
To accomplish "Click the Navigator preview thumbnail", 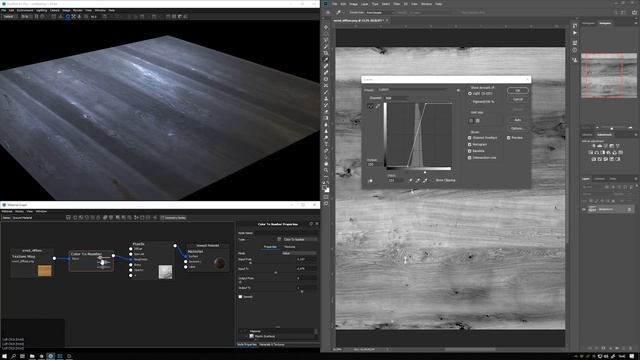I will click(609, 76).
